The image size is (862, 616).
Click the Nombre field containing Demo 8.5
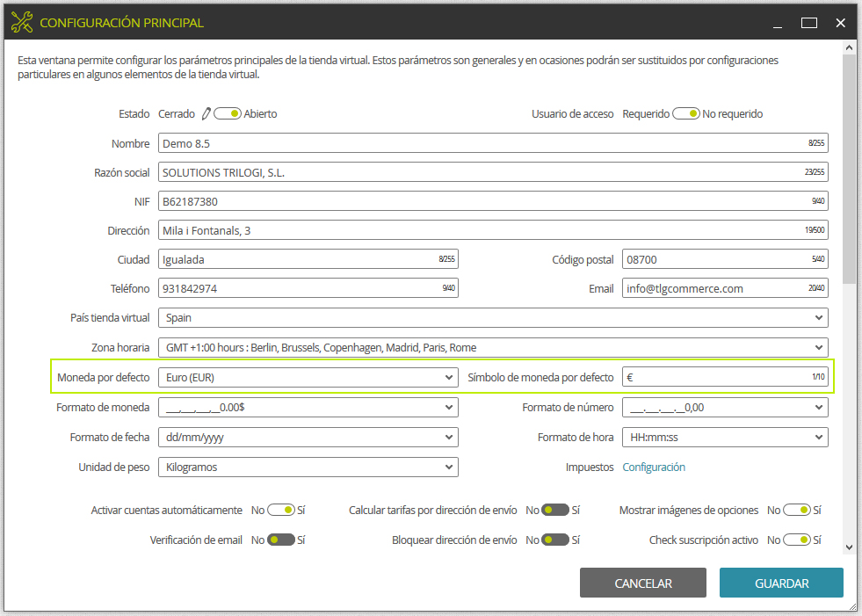pos(493,143)
